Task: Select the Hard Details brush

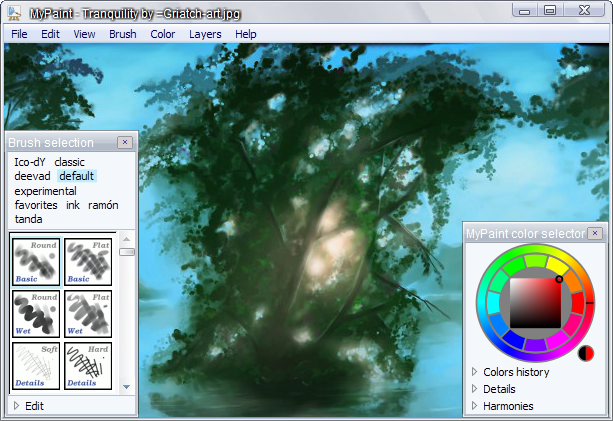Action: 88,365
